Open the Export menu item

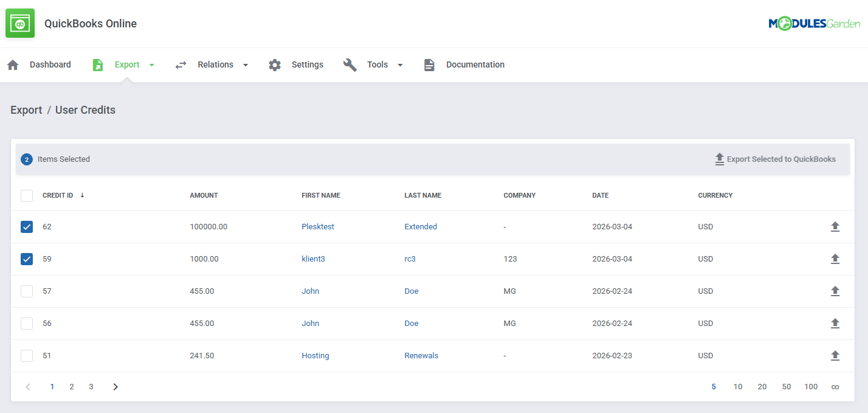coord(127,65)
